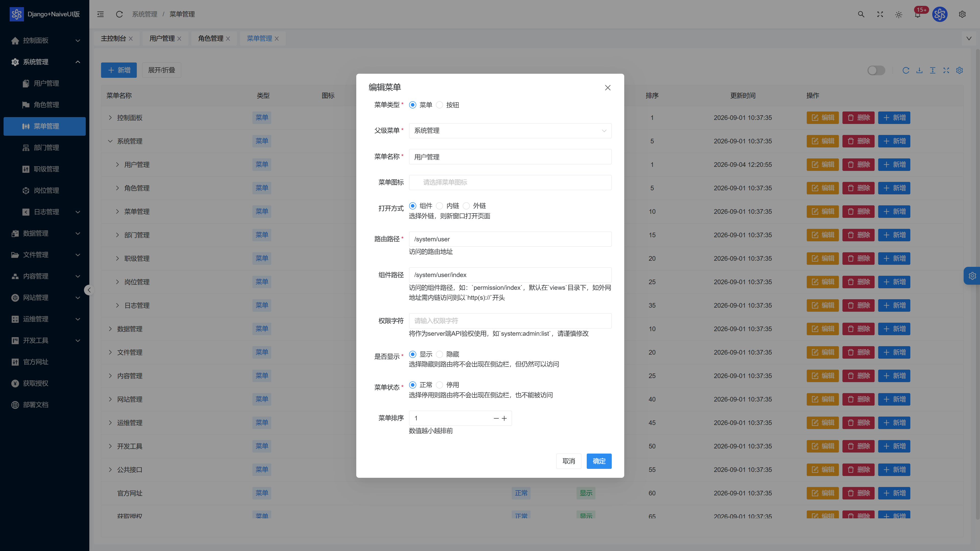
Task: Open the 父级菜单 dropdown
Action: click(x=510, y=131)
